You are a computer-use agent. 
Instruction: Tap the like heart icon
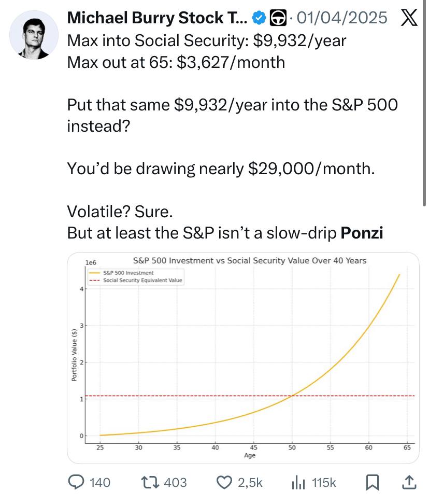[224, 482]
